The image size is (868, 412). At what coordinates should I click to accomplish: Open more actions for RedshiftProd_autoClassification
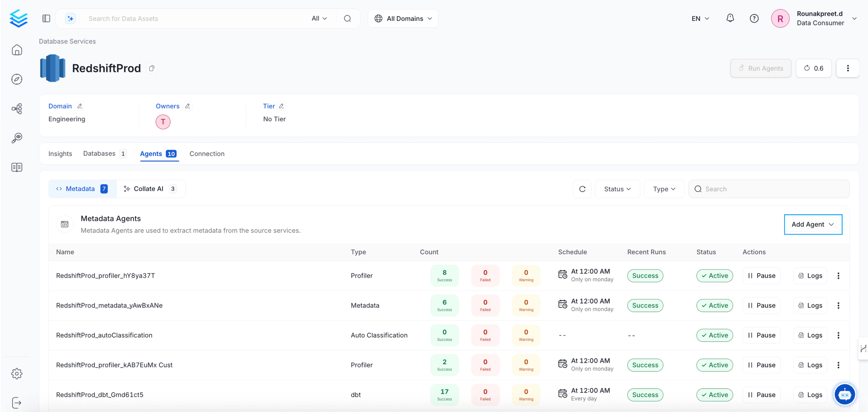[838, 335]
